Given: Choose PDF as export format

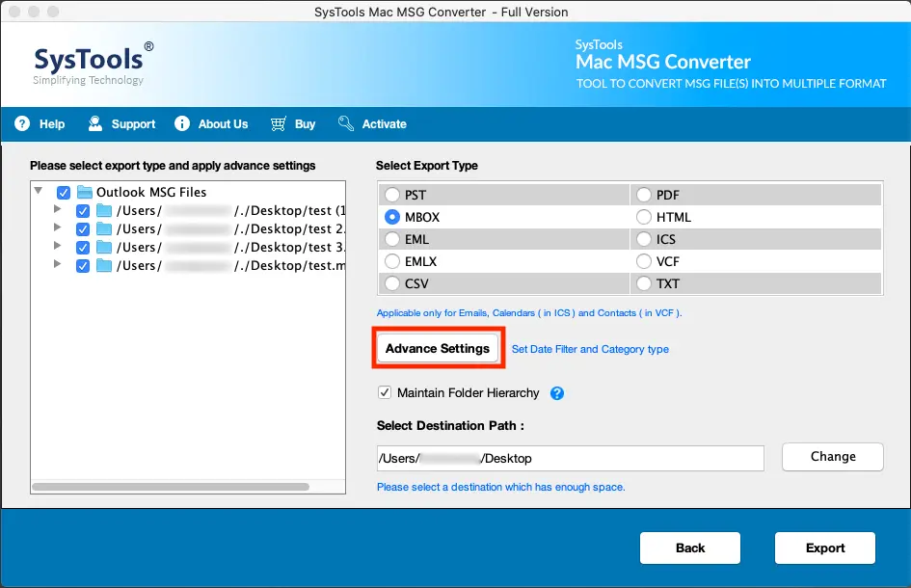Looking at the screenshot, I should (644, 195).
